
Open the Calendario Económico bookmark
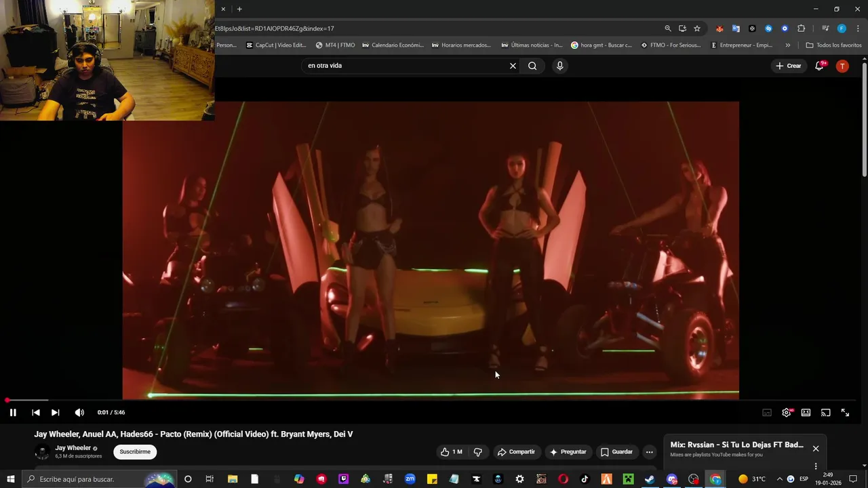pos(393,45)
